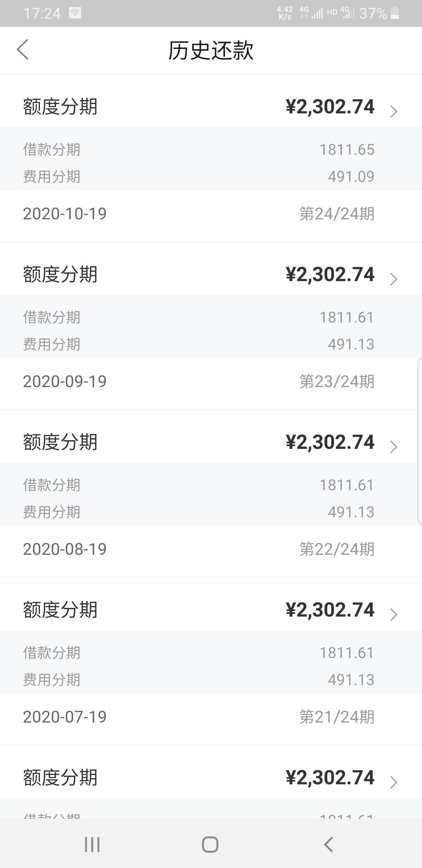This screenshot has height=868, width=422.
Task: Click the scroll handle on the right edge
Action: (x=420, y=441)
